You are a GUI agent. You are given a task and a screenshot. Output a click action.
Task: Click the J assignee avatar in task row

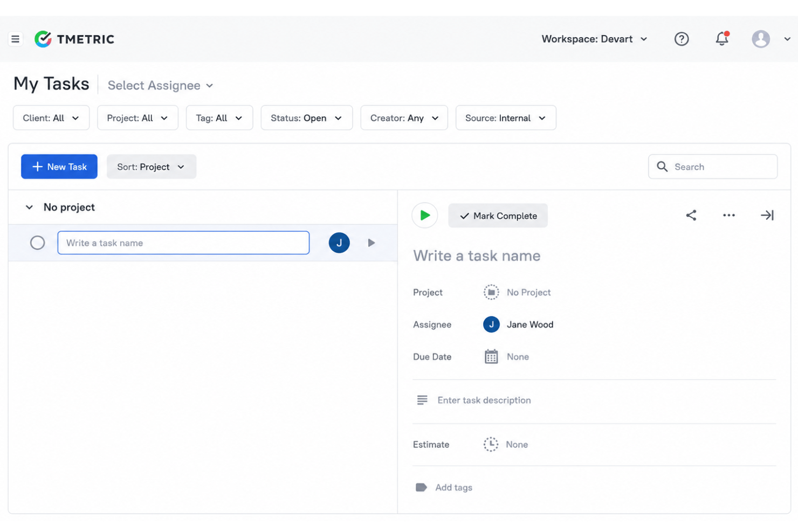339,243
